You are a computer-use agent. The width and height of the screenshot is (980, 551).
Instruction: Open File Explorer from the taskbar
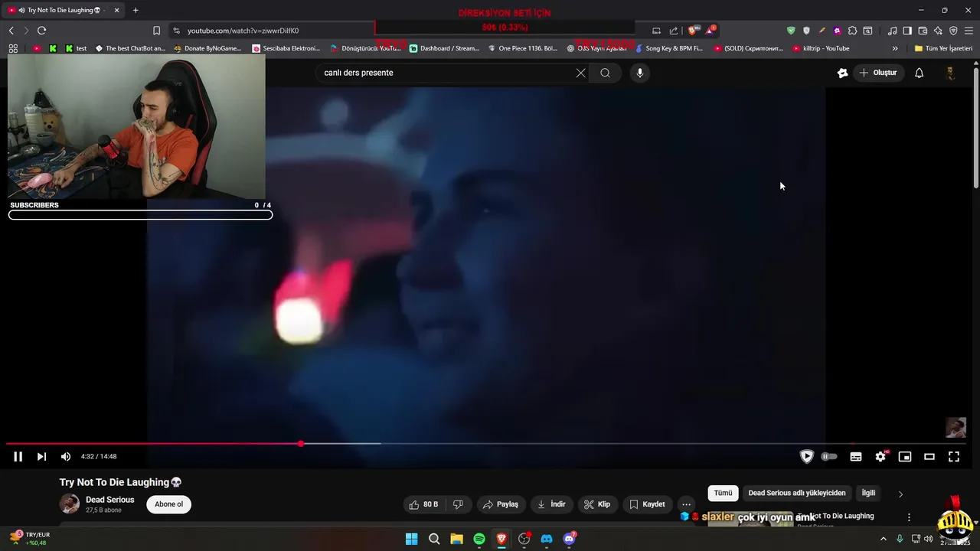[x=456, y=539]
